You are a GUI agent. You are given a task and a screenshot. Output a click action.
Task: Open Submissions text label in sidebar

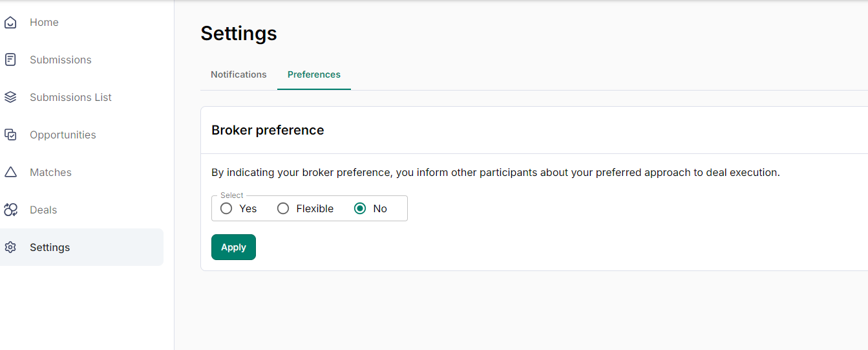pos(61,60)
